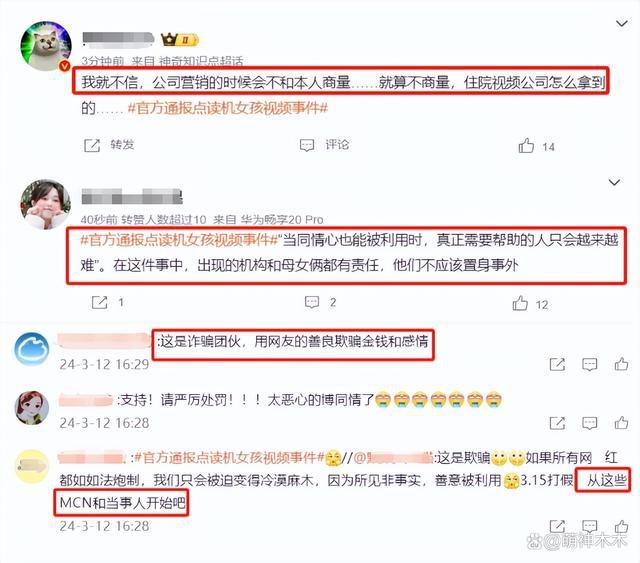
Task: Like the 支持！请严厉处罚 comment
Action: coord(621,423)
